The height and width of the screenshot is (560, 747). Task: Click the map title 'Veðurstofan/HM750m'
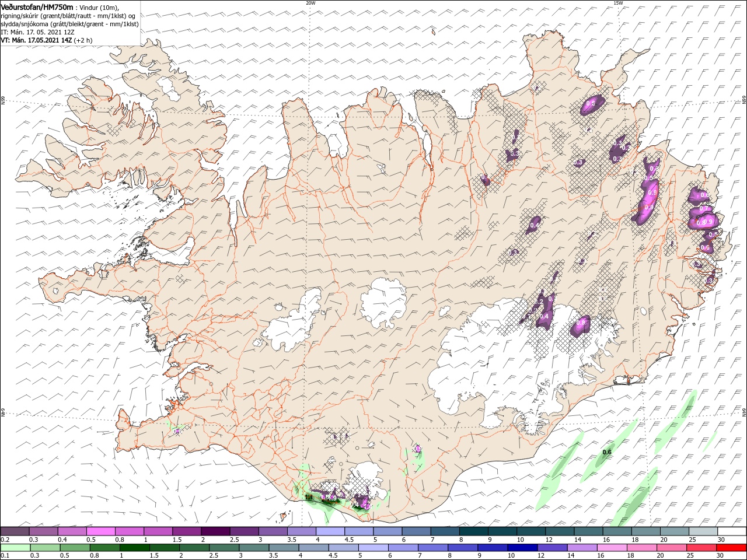37,6
